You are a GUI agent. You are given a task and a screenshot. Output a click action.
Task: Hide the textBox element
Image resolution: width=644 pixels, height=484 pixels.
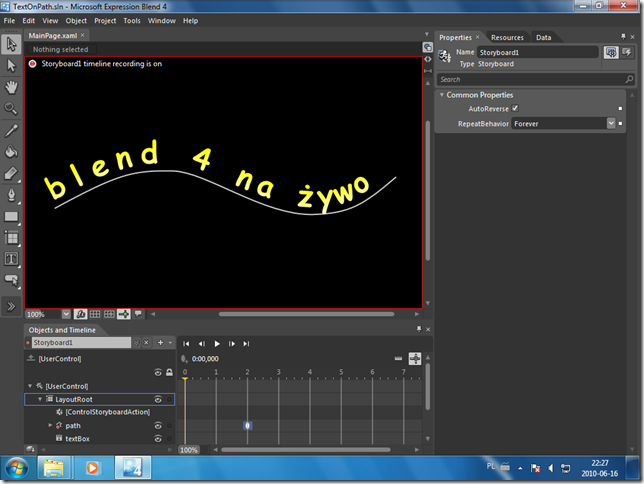[158, 439]
